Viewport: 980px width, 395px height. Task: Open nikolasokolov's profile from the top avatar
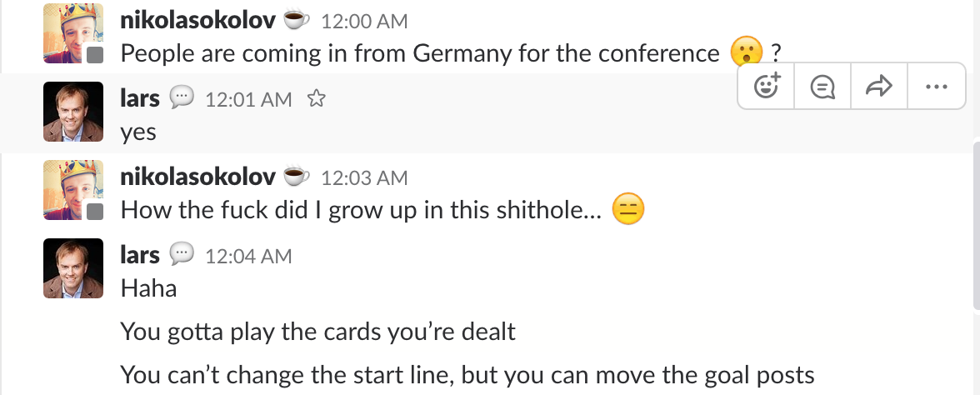pos(73,33)
